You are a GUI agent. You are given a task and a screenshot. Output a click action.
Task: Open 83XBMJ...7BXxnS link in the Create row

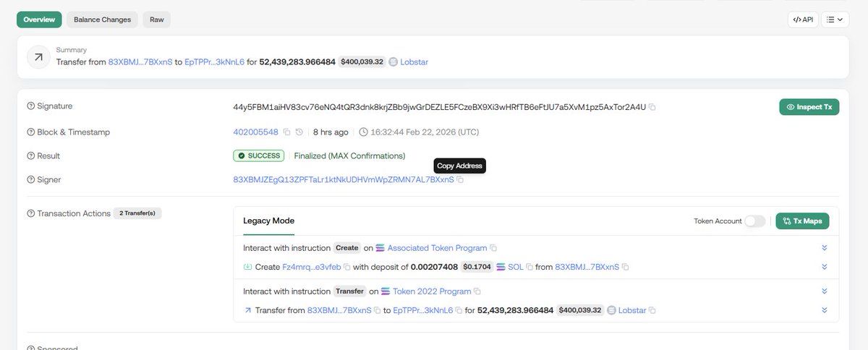(587, 267)
